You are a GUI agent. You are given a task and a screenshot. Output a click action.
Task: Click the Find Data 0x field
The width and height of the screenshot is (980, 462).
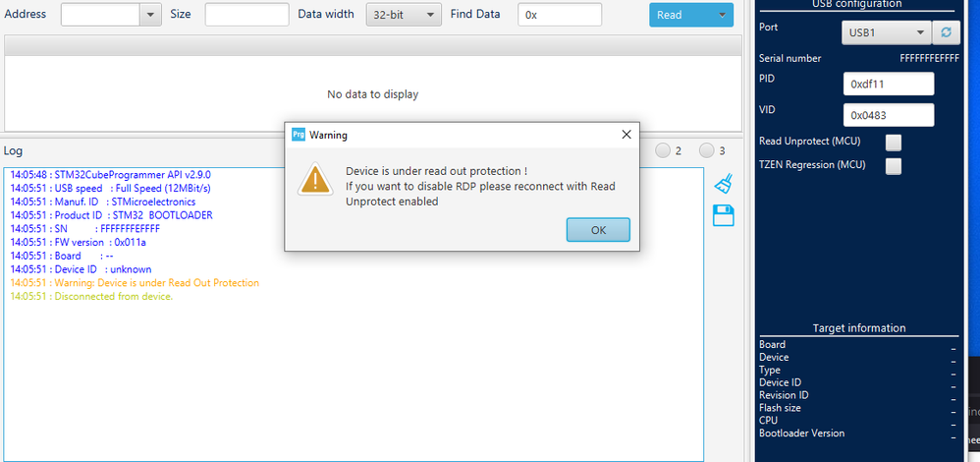[560, 15]
